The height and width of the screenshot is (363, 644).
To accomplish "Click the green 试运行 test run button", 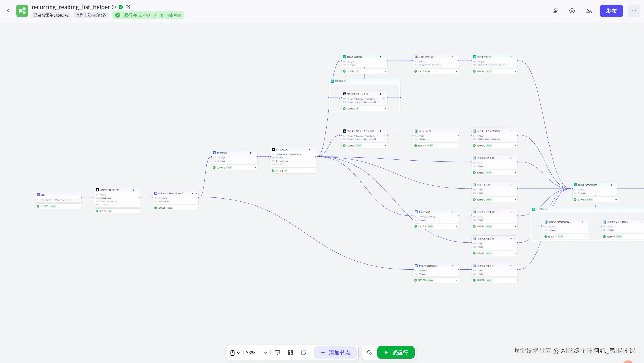I will (x=396, y=352).
